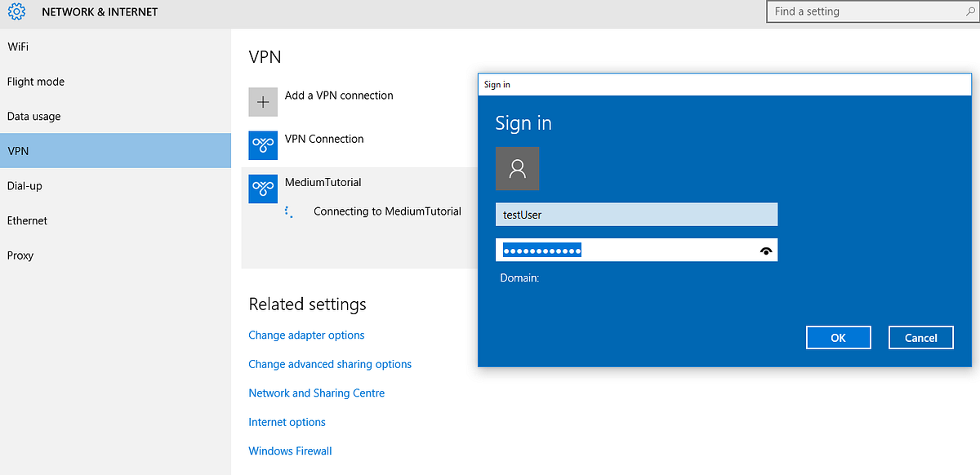Screen dimensions: 980x475
Task: Open Change adapter options link
Action: 306,335
